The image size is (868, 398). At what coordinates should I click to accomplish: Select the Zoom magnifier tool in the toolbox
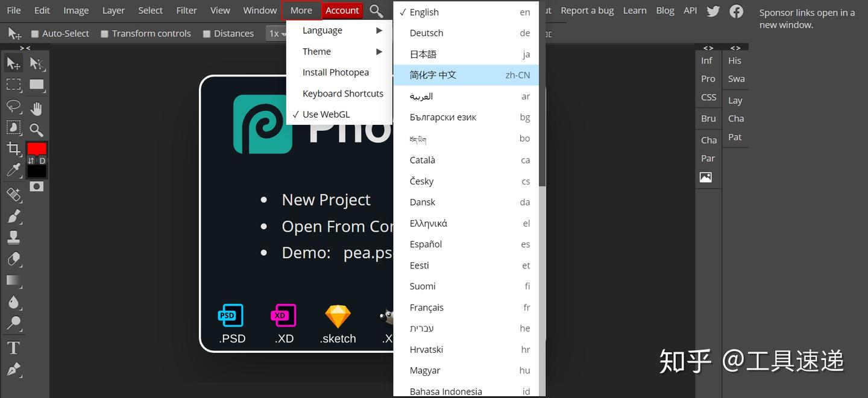(x=36, y=130)
